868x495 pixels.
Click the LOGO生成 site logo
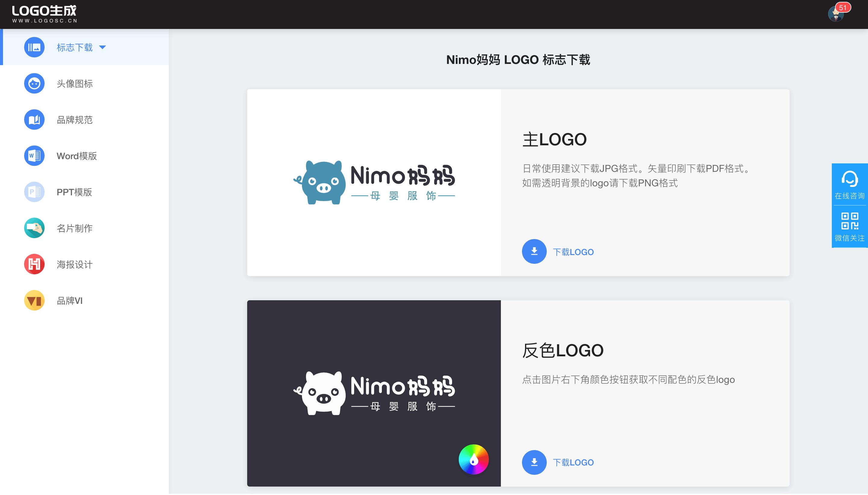43,13
